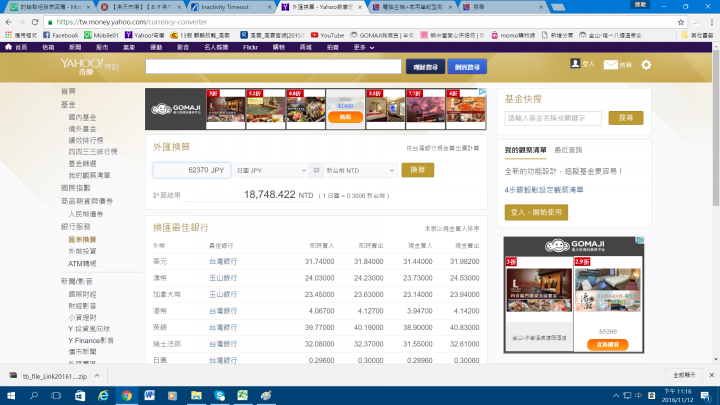
Task: Launch Internet Explorer from taskbar
Action: tap(103, 395)
